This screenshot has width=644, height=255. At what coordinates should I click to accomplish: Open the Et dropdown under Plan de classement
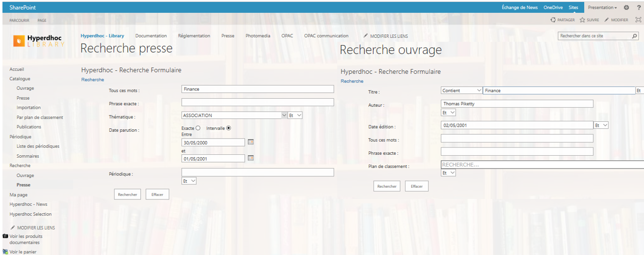pos(448,173)
